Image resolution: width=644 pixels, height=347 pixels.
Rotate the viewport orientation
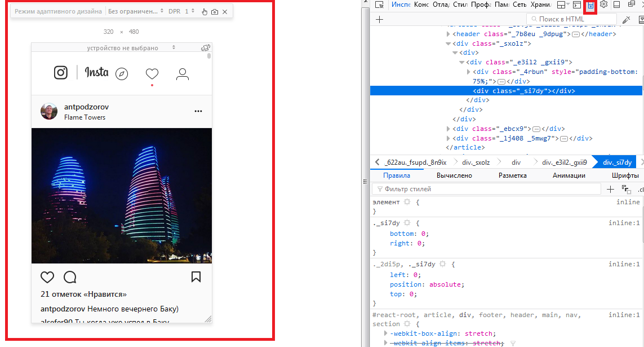click(205, 48)
